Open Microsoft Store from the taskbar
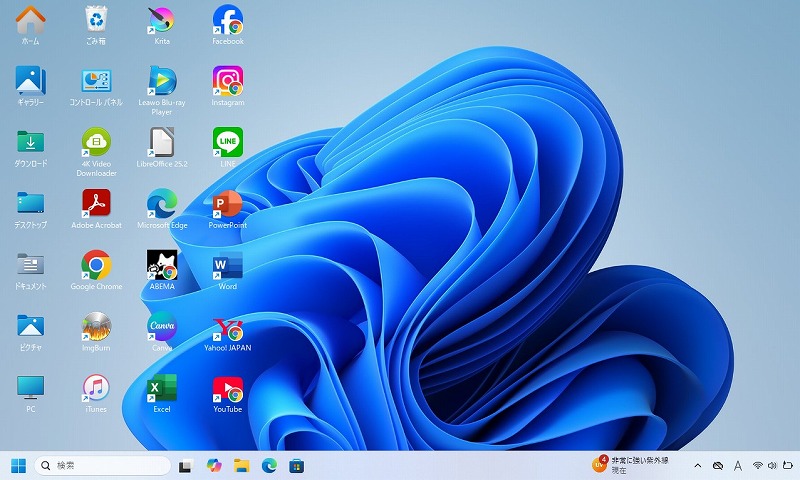Image resolution: width=800 pixels, height=480 pixels. tap(296, 465)
